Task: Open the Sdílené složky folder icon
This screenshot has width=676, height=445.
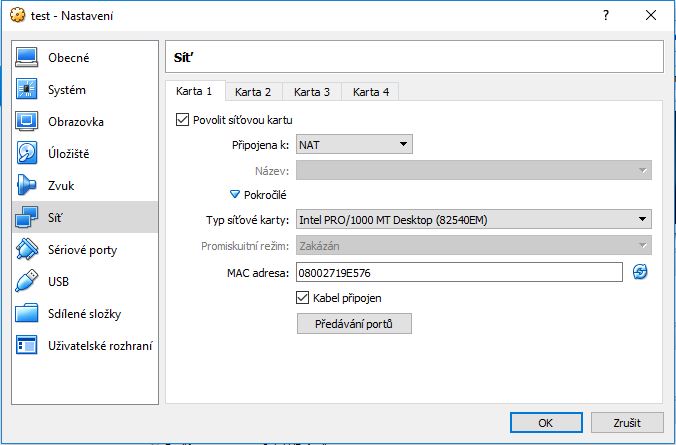Action: (27, 313)
